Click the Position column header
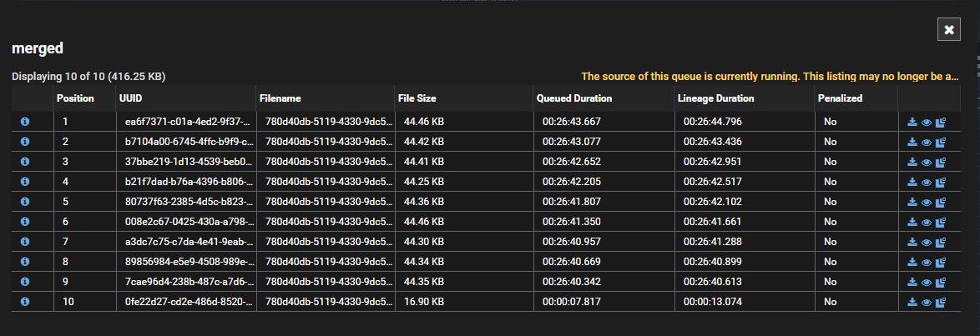 pyautogui.click(x=84, y=98)
